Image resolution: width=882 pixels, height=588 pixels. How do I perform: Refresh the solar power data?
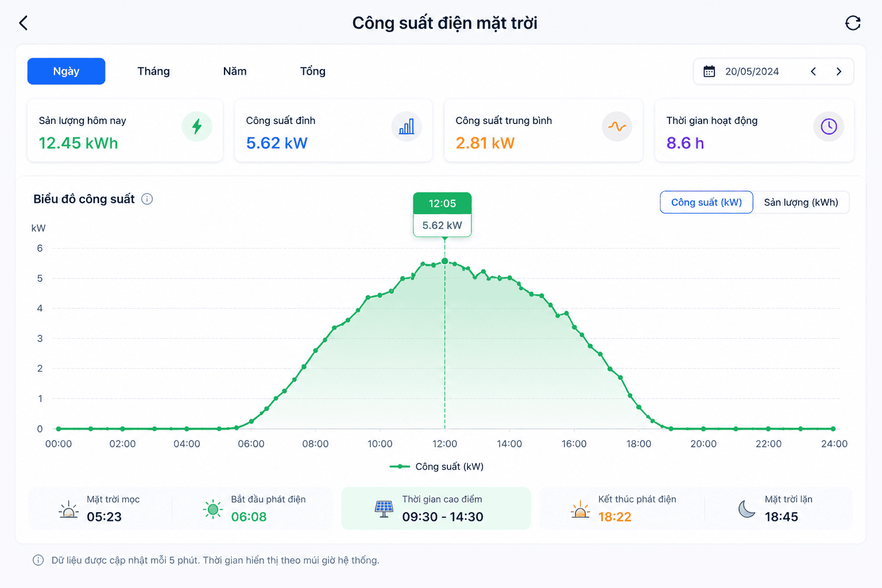pyautogui.click(x=853, y=23)
